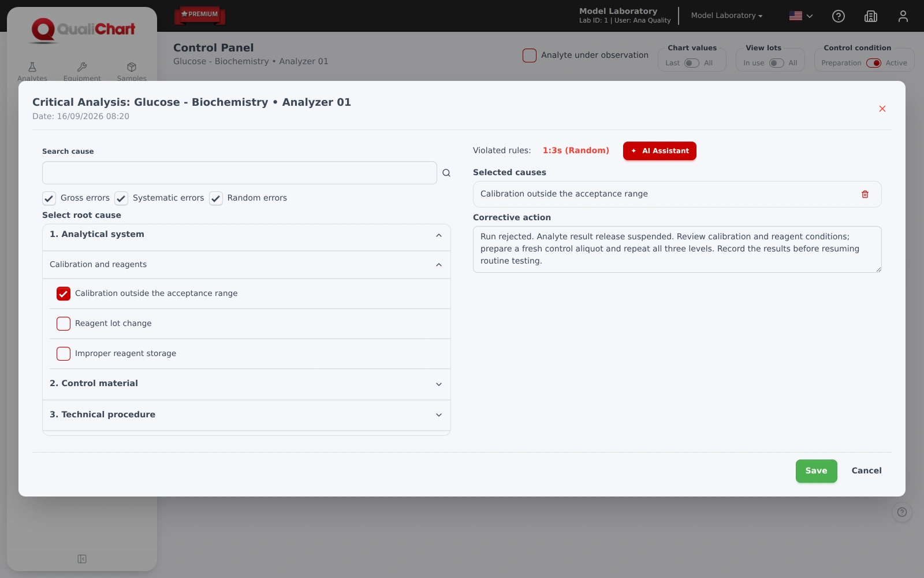Open the Analytes sidebar tab
Screen dimensions: 924x578
pyautogui.click(x=32, y=72)
